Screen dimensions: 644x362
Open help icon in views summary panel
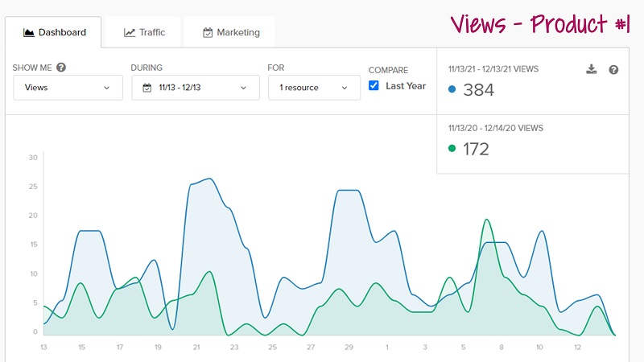(x=613, y=70)
